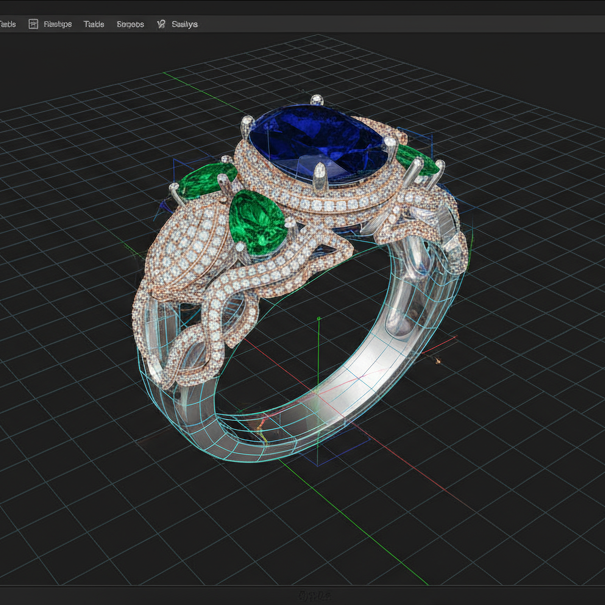This screenshot has width=605, height=605.
Task: Open the third text menu item in the top bar
Action: [x=94, y=24]
